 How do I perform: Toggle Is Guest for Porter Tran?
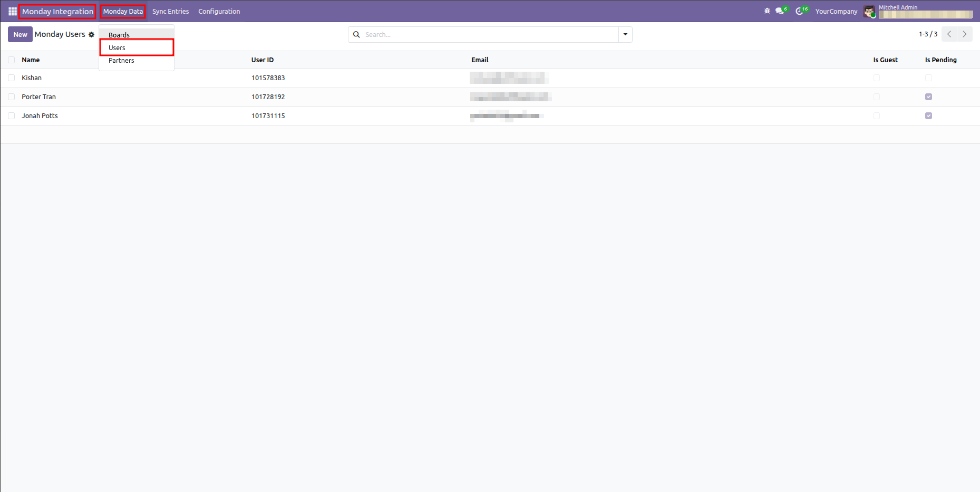click(877, 97)
